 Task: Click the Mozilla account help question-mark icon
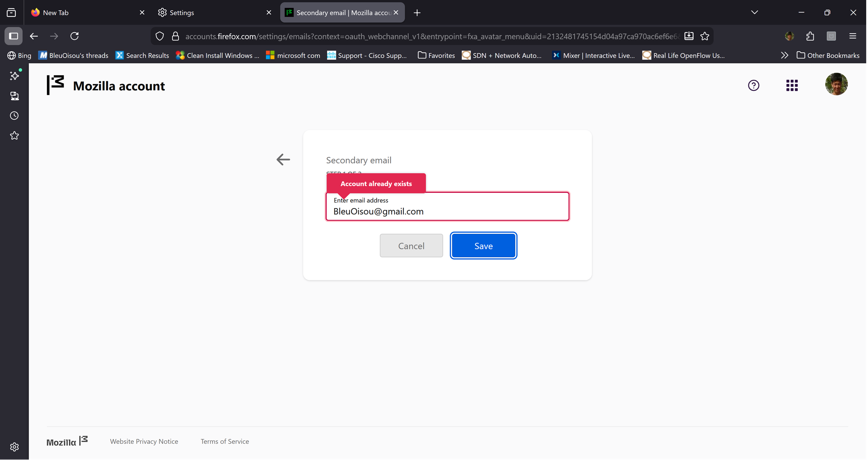click(x=753, y=85)
